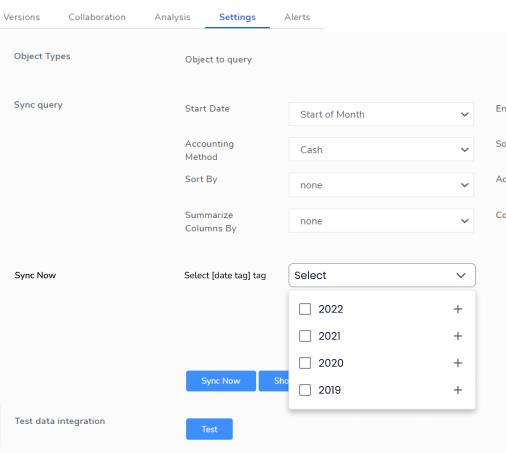Viewport: 506px width, 453px height.
Task: Expand the 2020 tag with plus icon
Action: pyautogui.click(x=458, y=363)
